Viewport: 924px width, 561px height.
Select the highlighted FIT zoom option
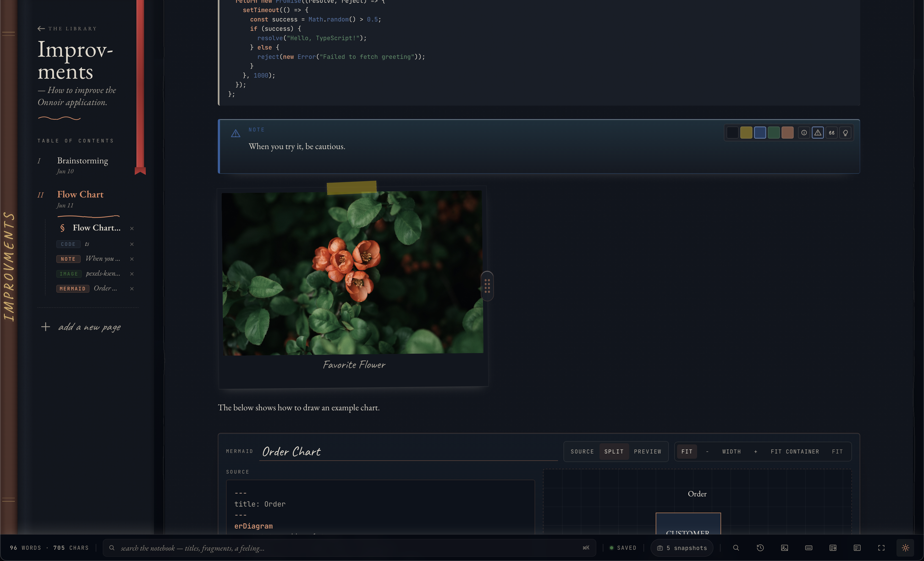(687, 452)
